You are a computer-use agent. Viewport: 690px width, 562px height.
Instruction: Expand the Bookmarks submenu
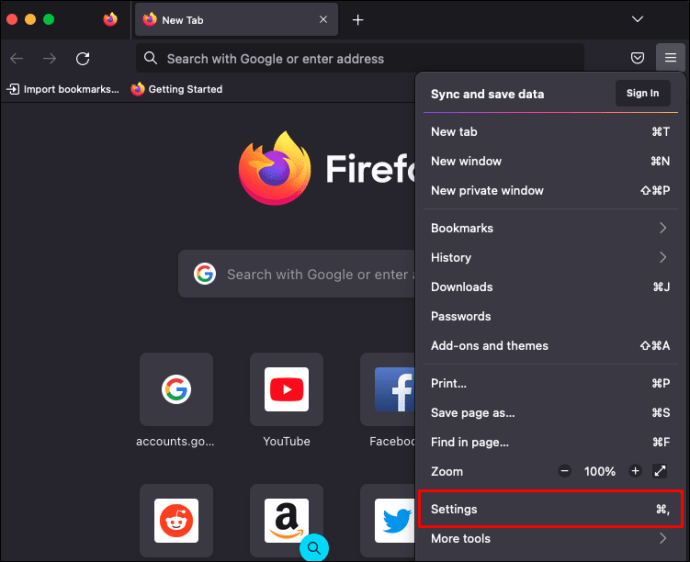[550, 228]
